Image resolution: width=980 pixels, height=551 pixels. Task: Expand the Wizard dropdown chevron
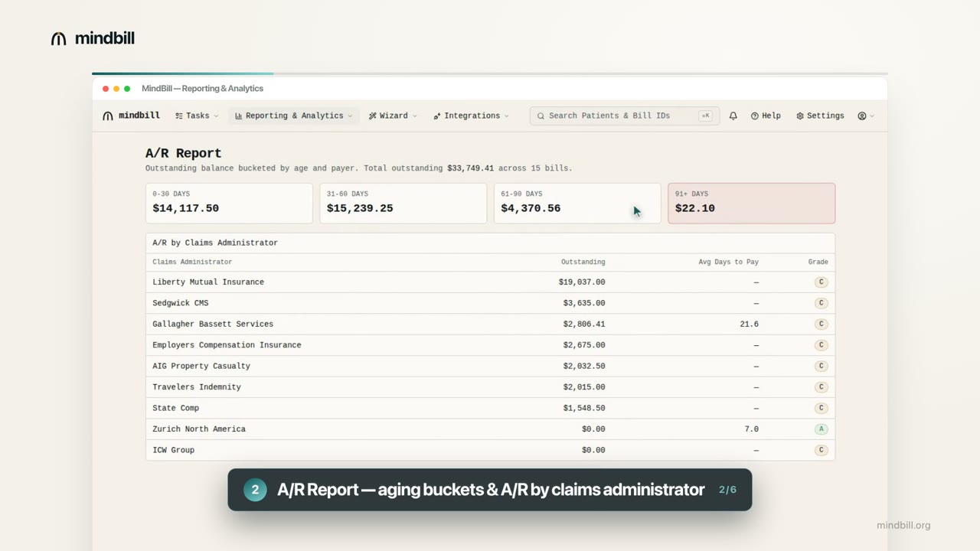click(415, 116)
